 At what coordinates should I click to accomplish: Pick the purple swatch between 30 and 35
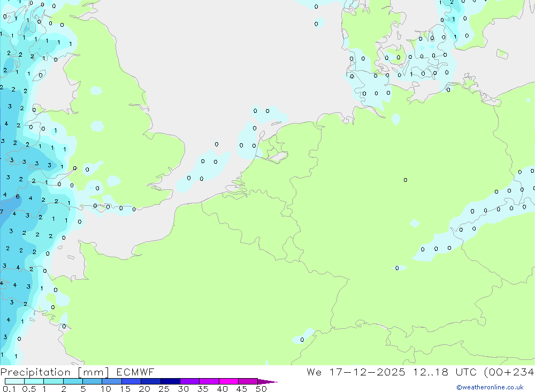(190, 381)
